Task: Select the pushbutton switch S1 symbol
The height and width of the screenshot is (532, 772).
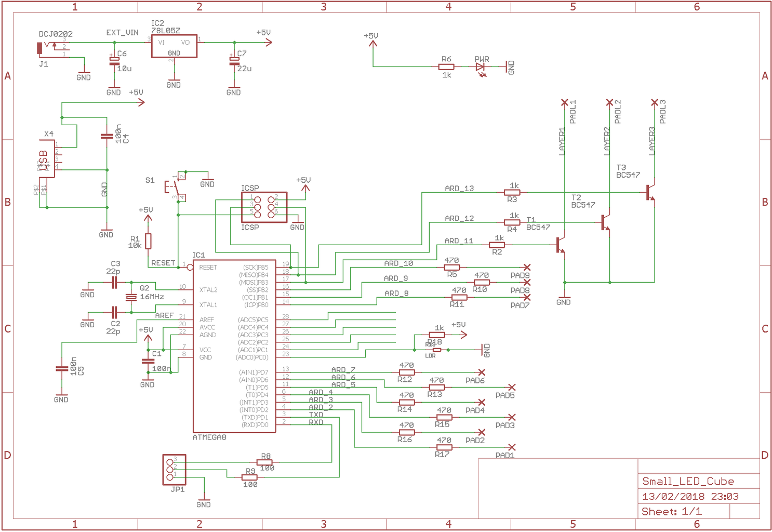Action: click(176, 185)
